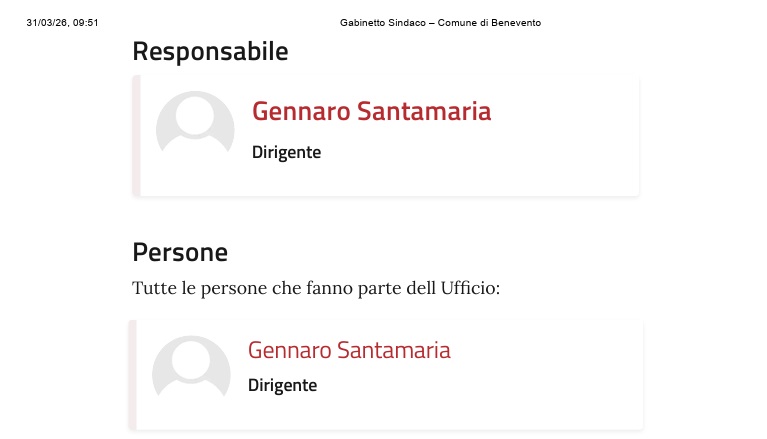Screen dimensions: 767x439
Task: Open the Gennaro Santamaria link under Persone
Action: tap(349, 350)
